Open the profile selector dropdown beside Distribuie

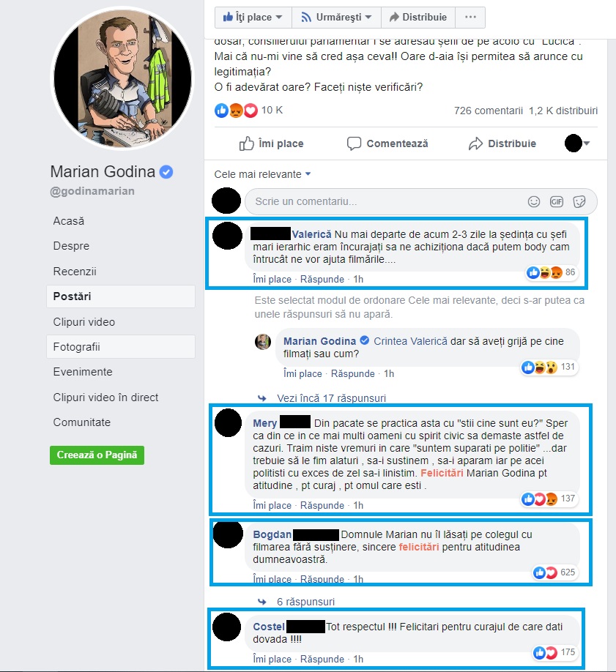pyautogui.click(x=577, y=143)
